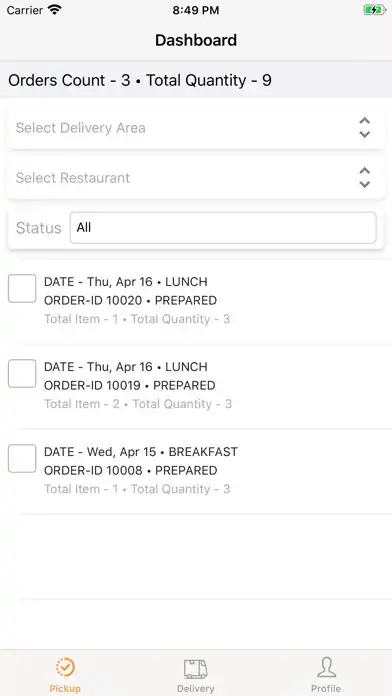Tap the battery charging icon
The width and height of the screenshot is (392, 696).
click(x=374, y=10)
